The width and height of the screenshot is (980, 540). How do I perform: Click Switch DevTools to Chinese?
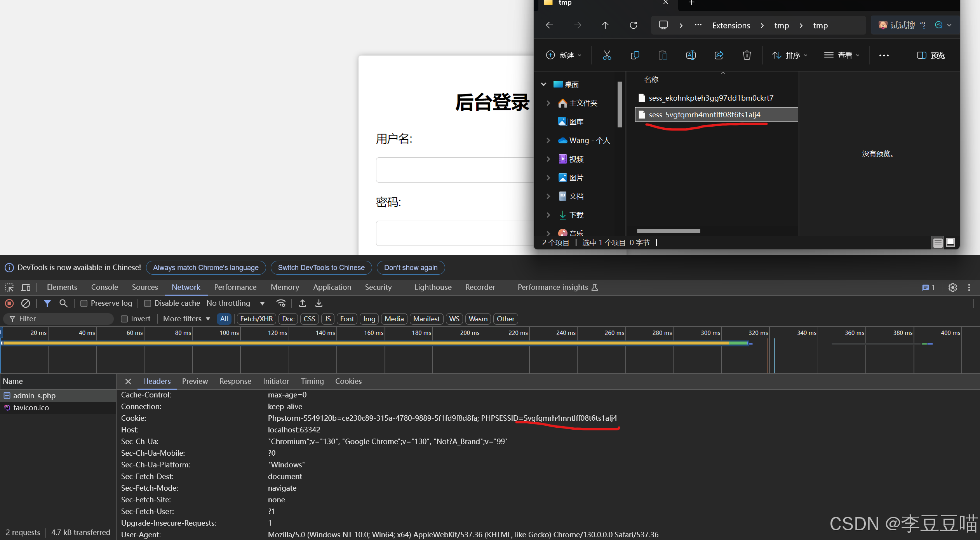pyautogui.click(x=321, y=268)
